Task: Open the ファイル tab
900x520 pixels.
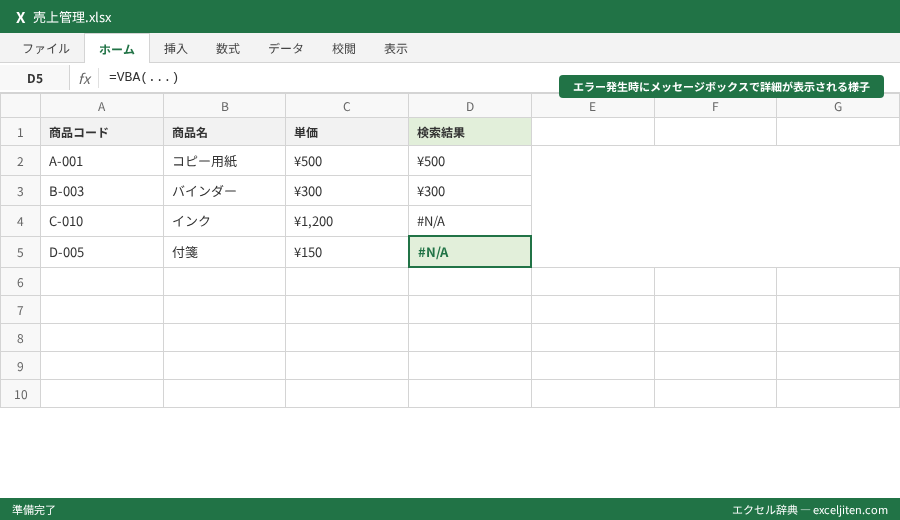Action: [x=46, y=49]
